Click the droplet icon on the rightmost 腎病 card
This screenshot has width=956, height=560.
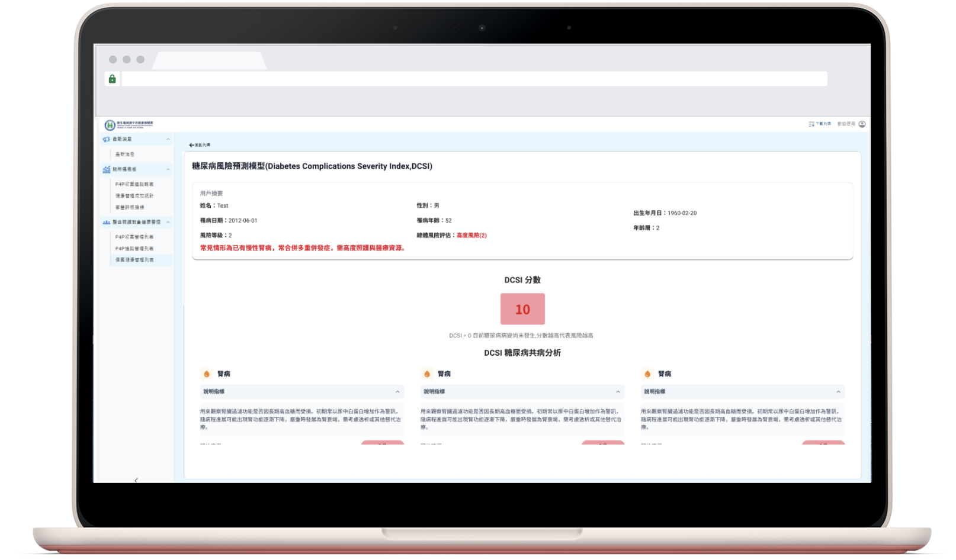click(646, 374)
